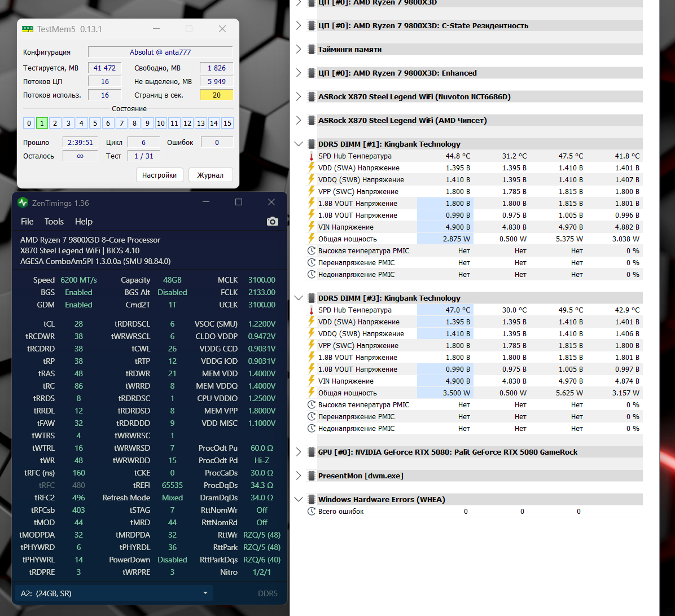Click the tREFI value 65535
The height and width of the screenshot is (616, 675).
point(172,485)
